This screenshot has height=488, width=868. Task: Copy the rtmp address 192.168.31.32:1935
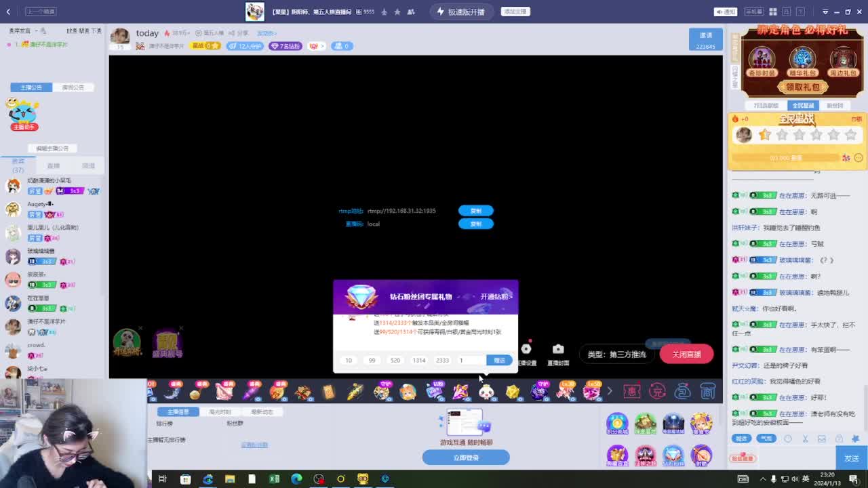(x=475, y=211)
